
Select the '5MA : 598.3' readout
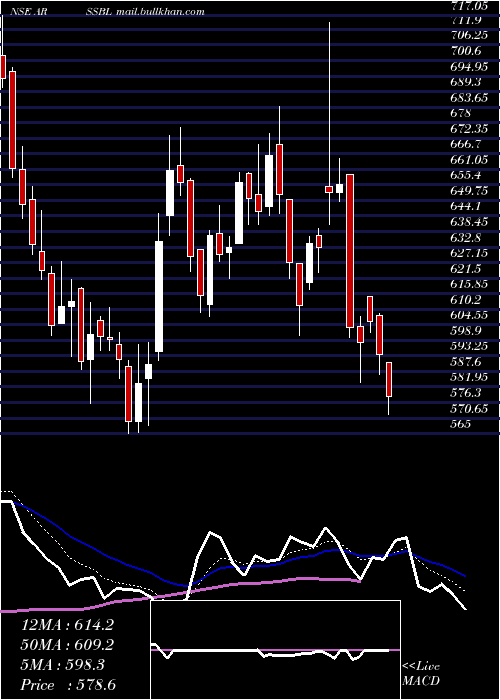tap(62, 665)
